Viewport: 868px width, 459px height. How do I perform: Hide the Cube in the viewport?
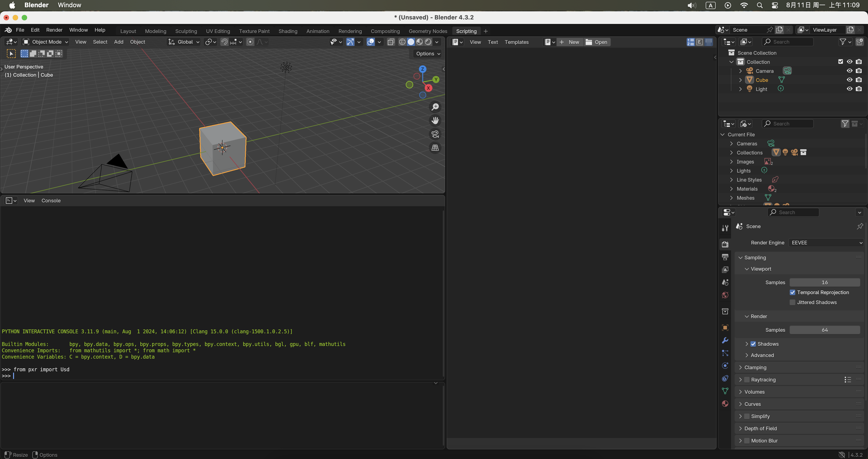pos(849,80)
